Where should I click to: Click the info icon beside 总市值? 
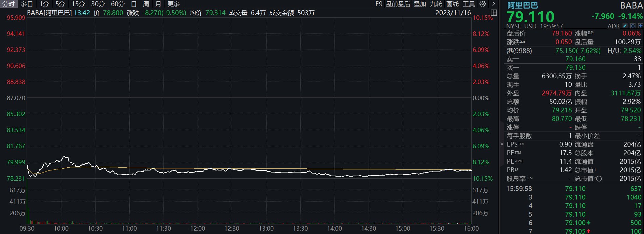click(599, 179)
